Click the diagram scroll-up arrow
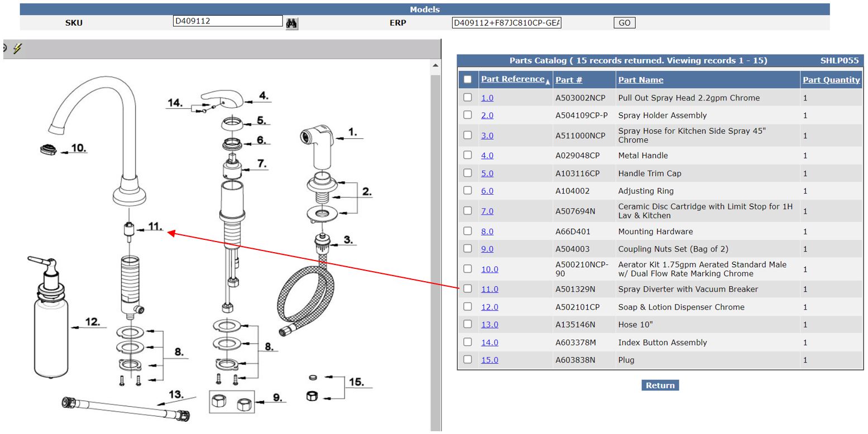The height and width of the screenshot is (434, 868). click(436, 66)
